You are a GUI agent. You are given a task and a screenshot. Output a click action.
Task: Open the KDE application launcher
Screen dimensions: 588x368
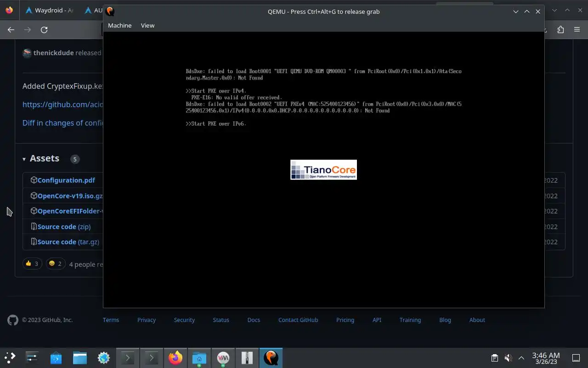tap(10, 357)
